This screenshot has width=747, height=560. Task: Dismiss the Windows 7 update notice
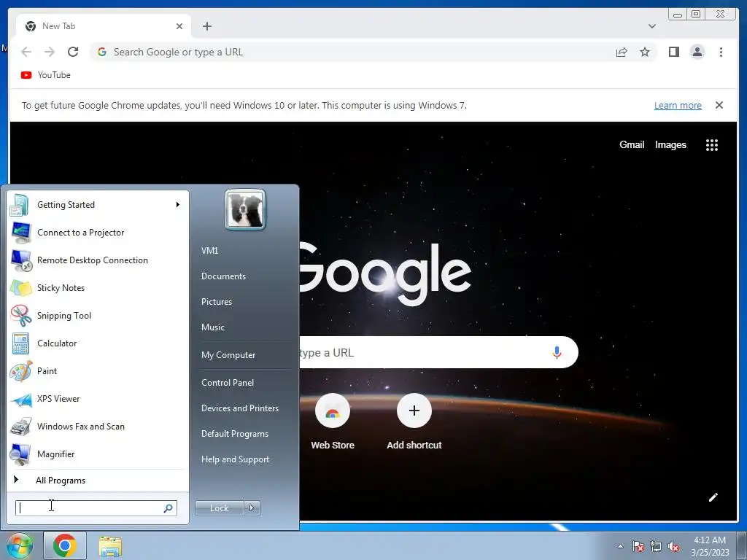coord(719,105)
